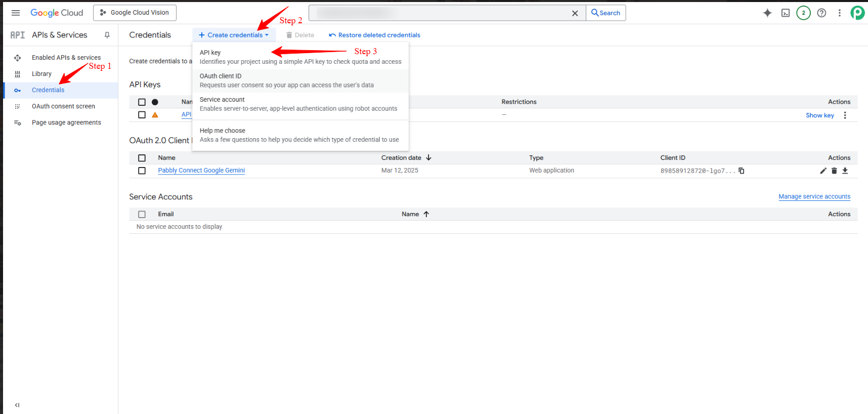The height and width of the screenshot is (414, 868).
Task: Choose API key from the dropdown menu
Action: 300,57
